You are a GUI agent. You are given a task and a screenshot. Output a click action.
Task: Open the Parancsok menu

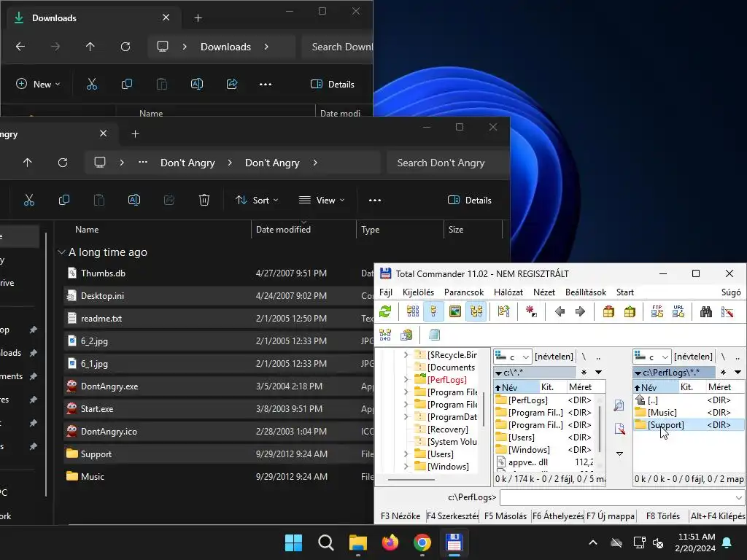(x=463, y=292)
